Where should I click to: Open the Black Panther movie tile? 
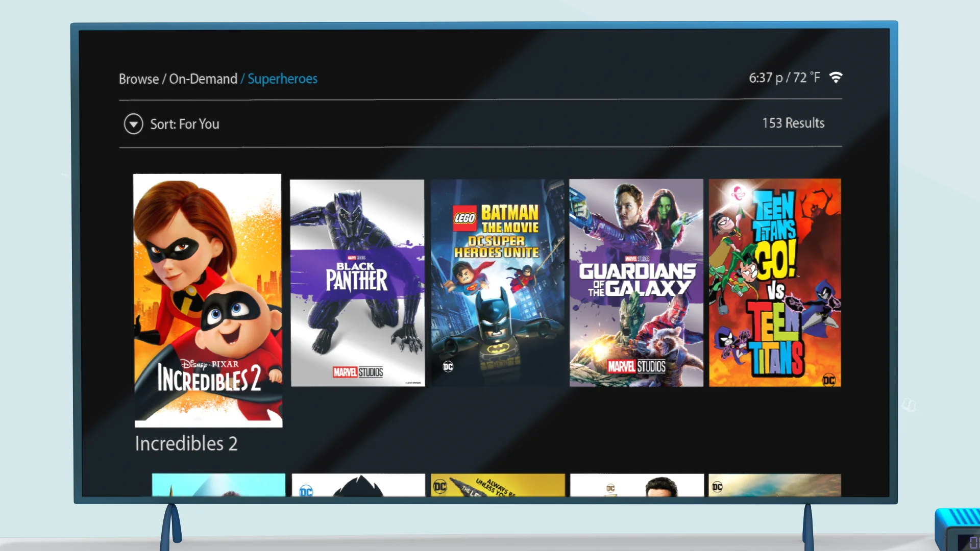(357, 283)
